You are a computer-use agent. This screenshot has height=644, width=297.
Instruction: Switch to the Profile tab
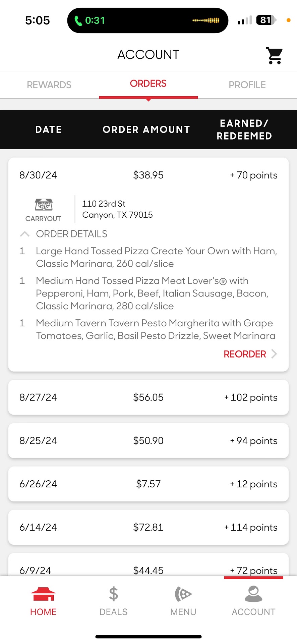(247, 85)
